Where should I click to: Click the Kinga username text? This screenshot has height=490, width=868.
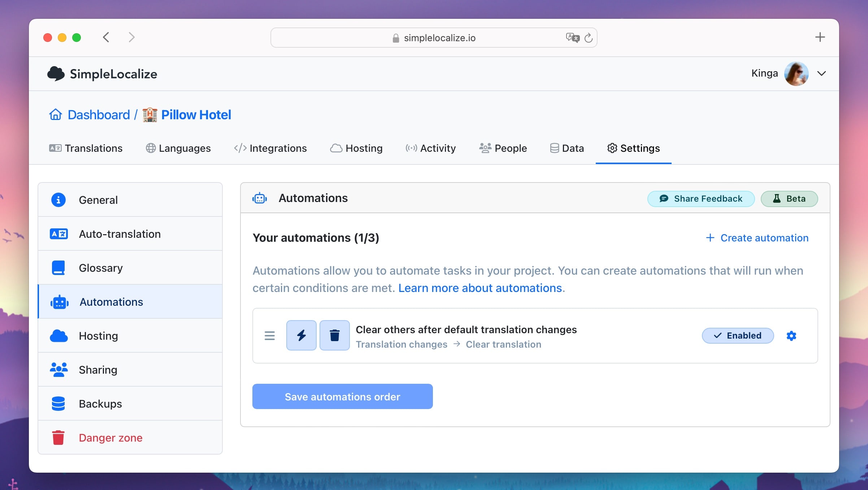coord(764,73)
